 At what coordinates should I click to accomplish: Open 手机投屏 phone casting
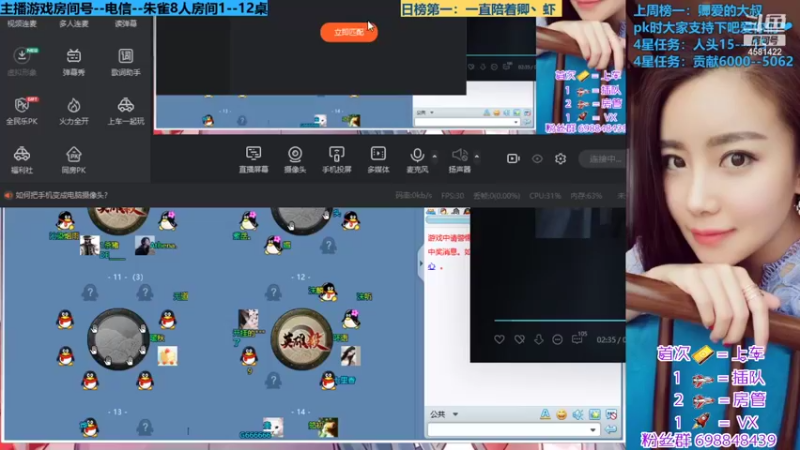[337, 159]
